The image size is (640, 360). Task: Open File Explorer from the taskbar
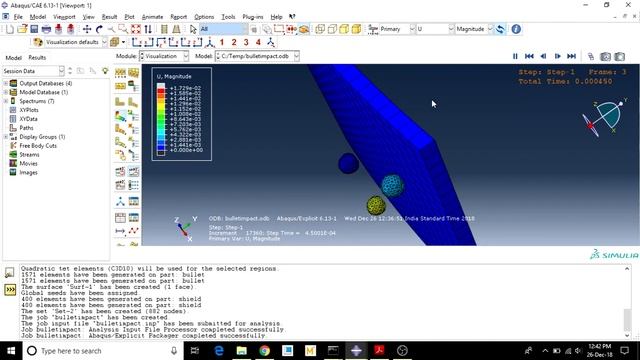(x=242, y=351)
